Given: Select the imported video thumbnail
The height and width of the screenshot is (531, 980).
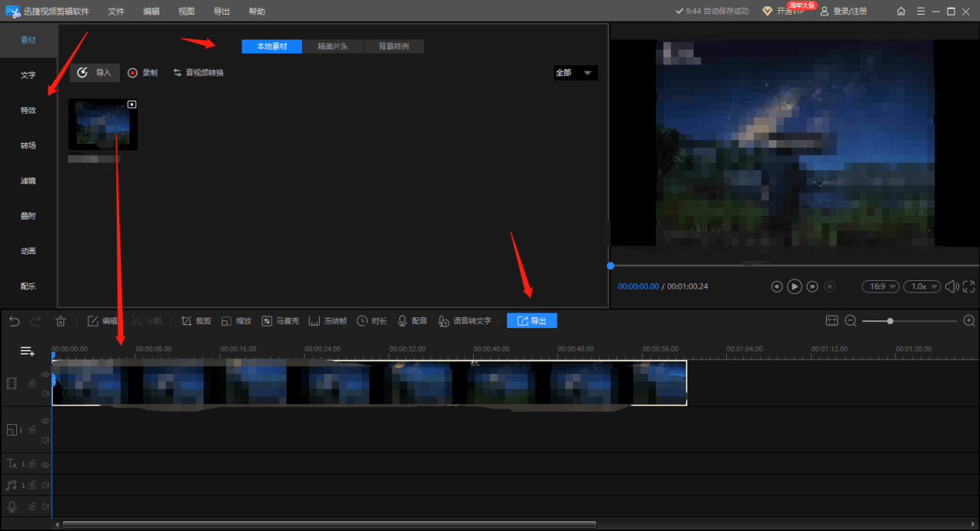Looking at the screenshot, I should tap(103, 124).
